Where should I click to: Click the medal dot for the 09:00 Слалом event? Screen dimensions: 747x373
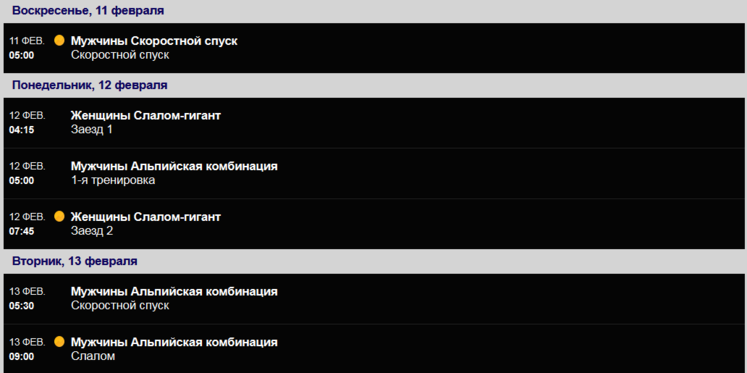click(x=59, y=342)
